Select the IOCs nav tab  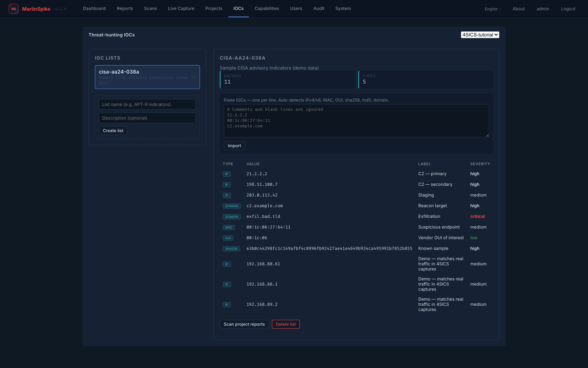(x=238, y=8)
